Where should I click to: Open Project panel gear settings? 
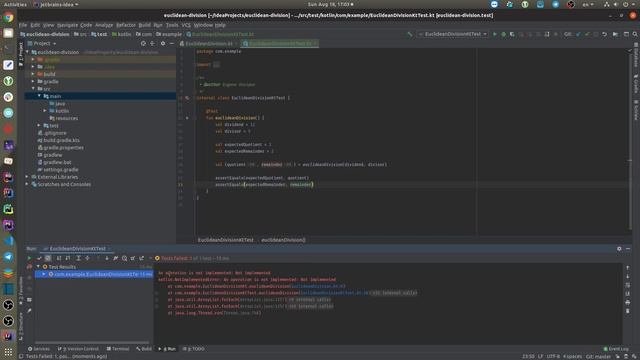click(163, 43)
